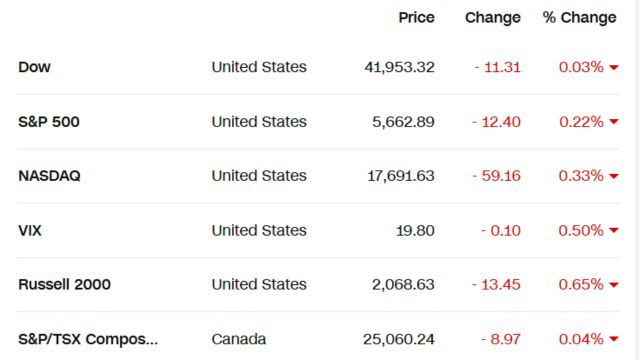Sort by the Change column header

[493, 18]
